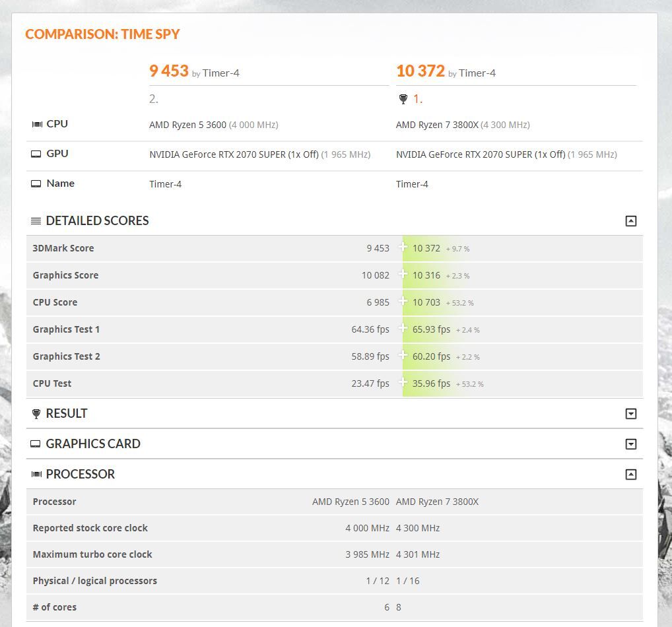Open Timer-4 profile beside 9 453 score
This screenshot has height=627, width=672.
(x=220, y=73)
